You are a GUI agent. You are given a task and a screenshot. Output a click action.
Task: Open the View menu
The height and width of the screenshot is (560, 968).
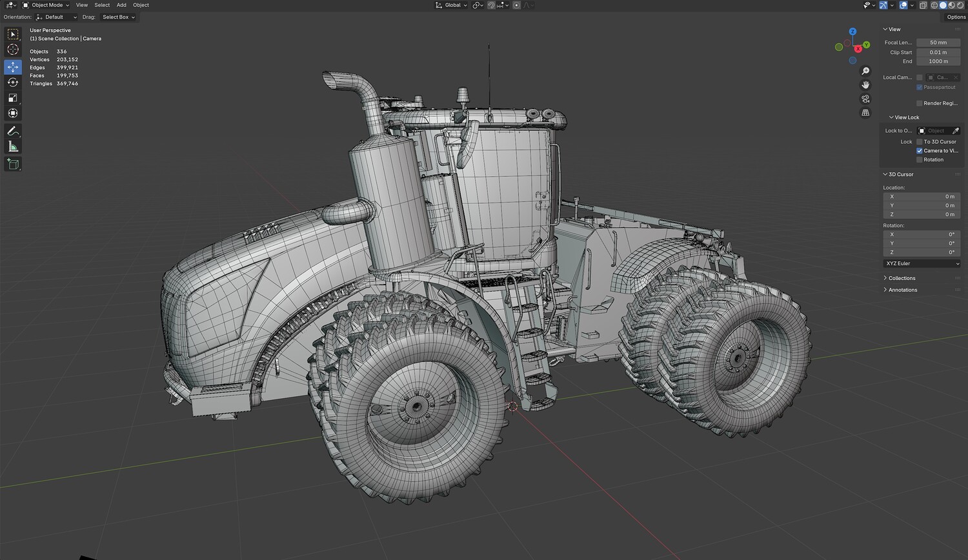click(x=82, y=5)
